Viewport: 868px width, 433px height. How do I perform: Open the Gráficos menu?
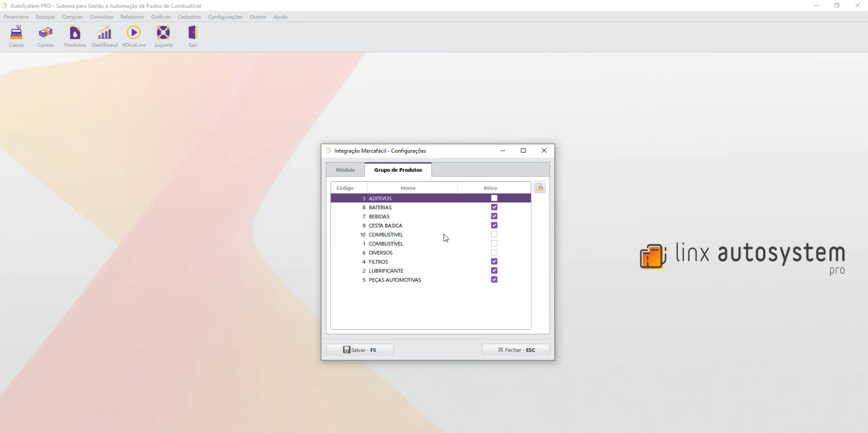coord(161,17)
